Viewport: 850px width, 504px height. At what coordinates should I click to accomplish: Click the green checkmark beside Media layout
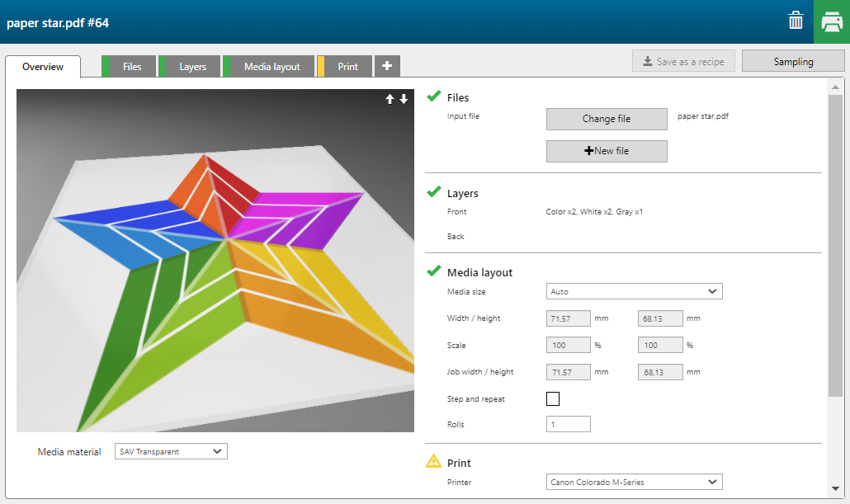click(433, 271)
